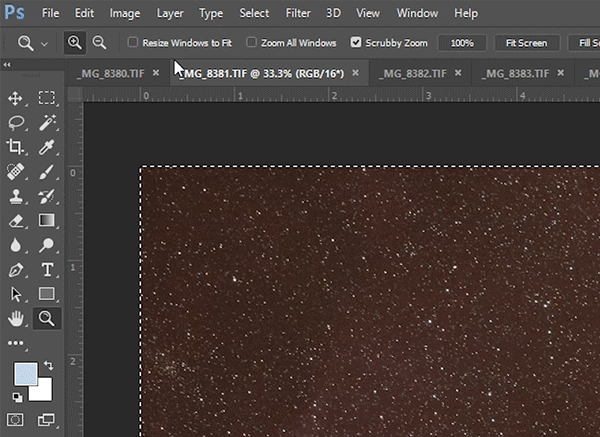
Task: Reset default foreground and background colors
Action: 17,397
